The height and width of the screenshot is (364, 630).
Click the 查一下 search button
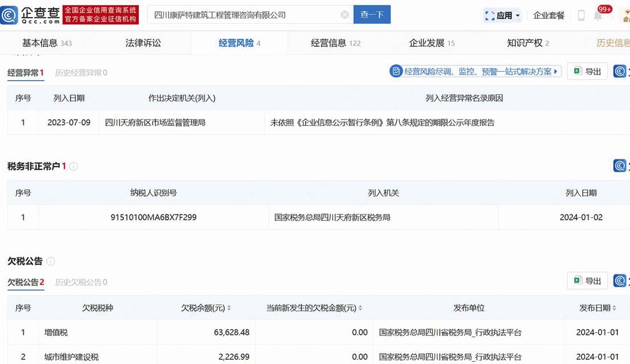pyautogui.click(x=372, y=15)
